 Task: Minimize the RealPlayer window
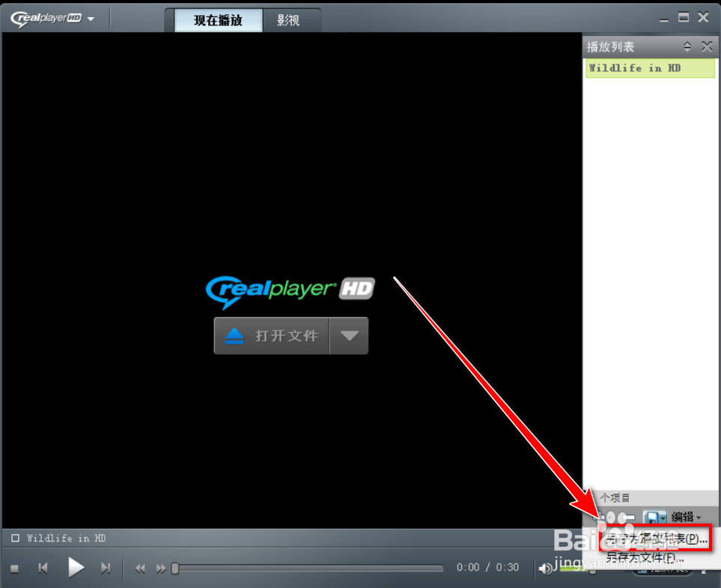(x=663, y=19)
